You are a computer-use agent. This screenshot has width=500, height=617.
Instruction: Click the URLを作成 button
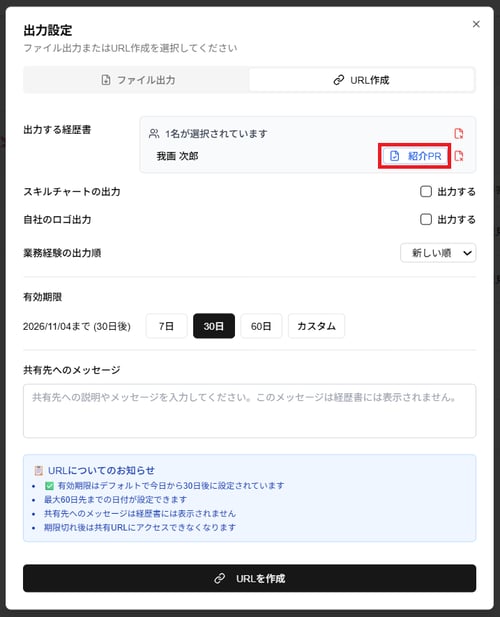(x=249, y=578)
